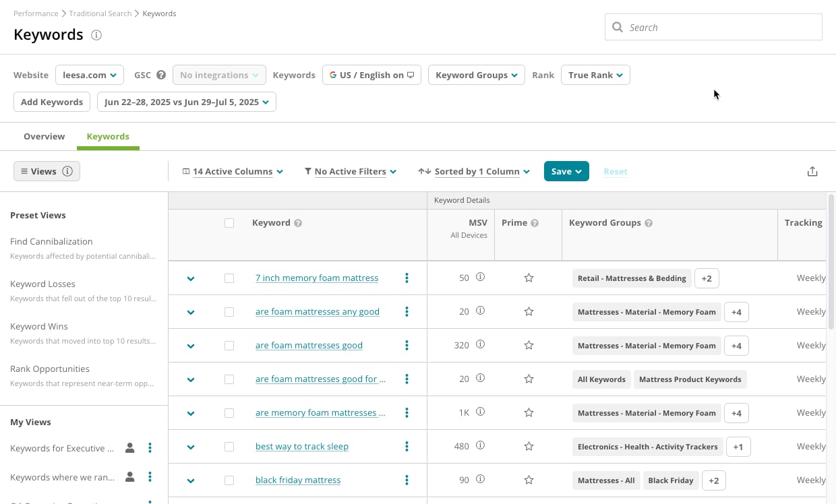This screenshot has width=836, height=504.
Task: Star are foam mattresses good as prime
Action: (x=529, y=345)
